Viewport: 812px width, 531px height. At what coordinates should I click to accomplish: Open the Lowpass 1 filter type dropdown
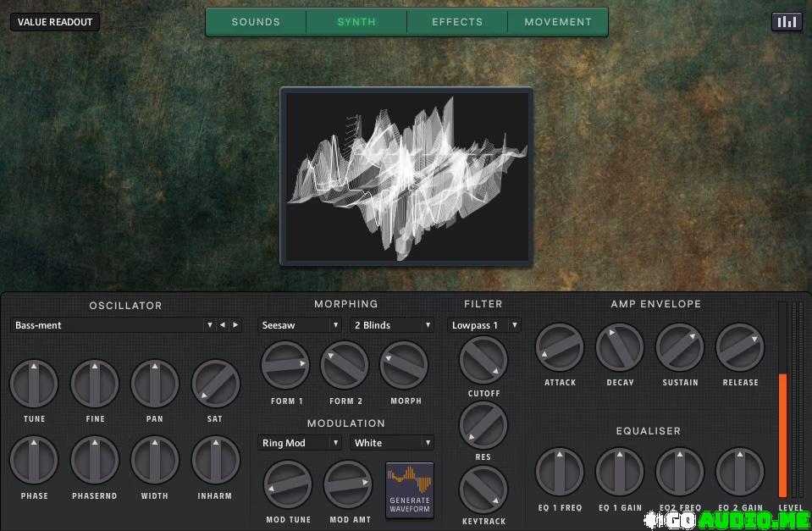pyautogui.click(x=483, y=325)
